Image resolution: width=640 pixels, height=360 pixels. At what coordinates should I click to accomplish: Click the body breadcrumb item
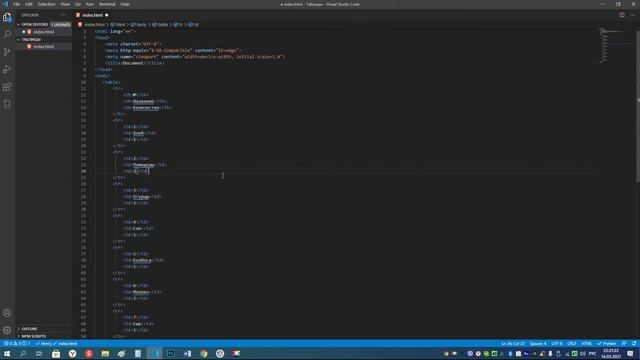click(x=139, y=24)
